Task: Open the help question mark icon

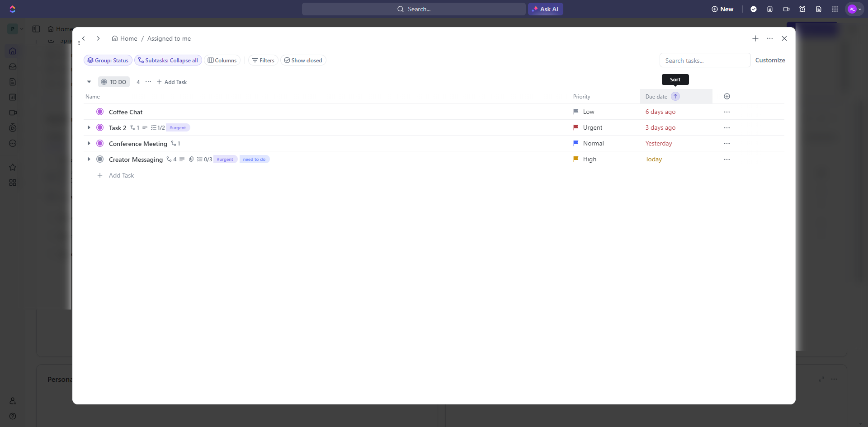Action: [13, 416]
